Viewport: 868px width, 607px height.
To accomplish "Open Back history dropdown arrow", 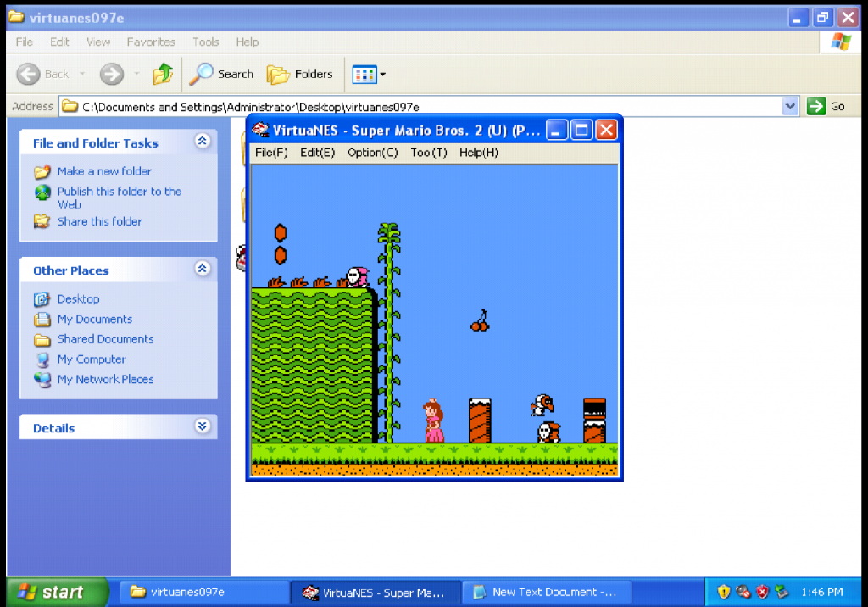I will [82, 74].
